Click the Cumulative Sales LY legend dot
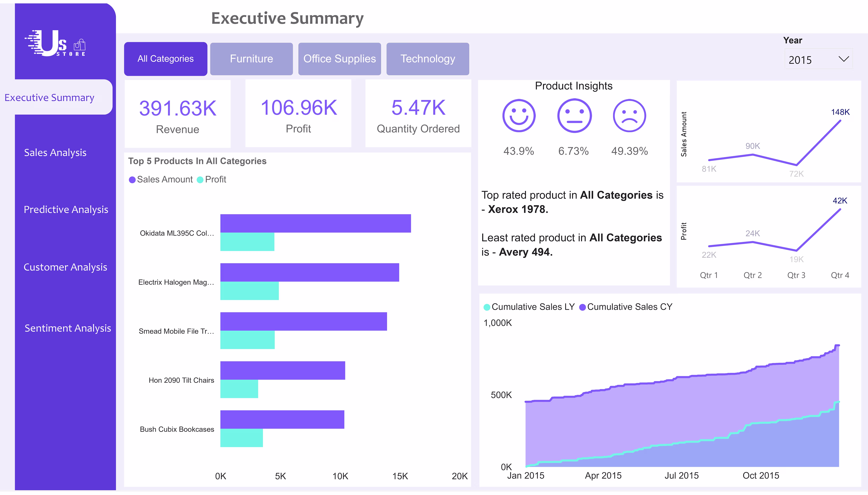 (x=487, y=307)
